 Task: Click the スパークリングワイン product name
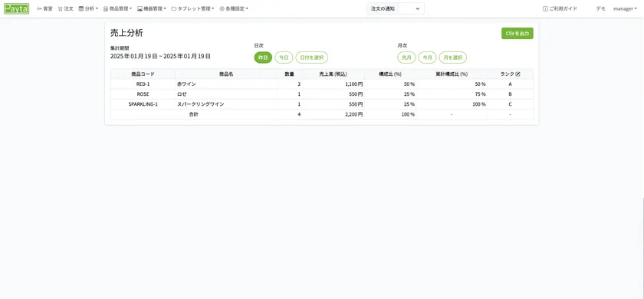click(201, 104)
